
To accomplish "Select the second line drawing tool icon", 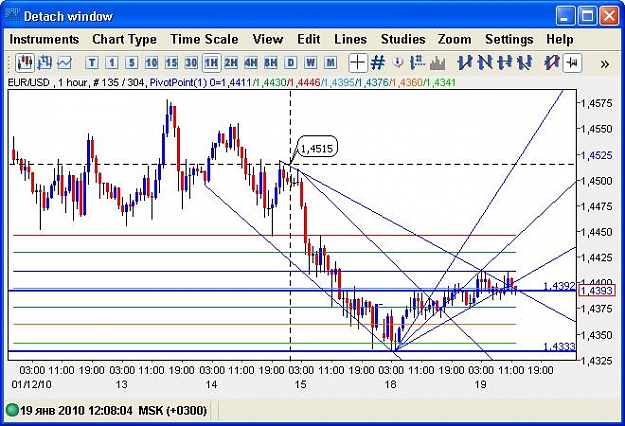I will click(x=485, y=63).
